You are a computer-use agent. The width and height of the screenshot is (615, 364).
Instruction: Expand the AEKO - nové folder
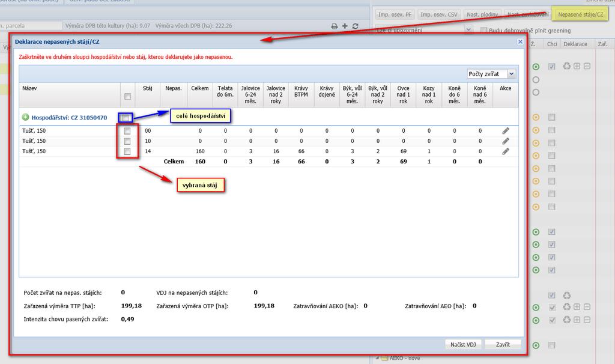(377, 358)
